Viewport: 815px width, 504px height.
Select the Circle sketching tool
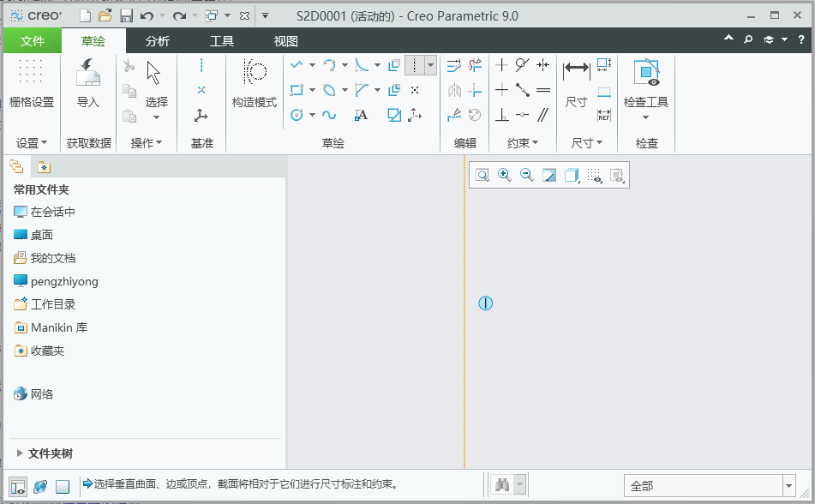tap(297, 114)
